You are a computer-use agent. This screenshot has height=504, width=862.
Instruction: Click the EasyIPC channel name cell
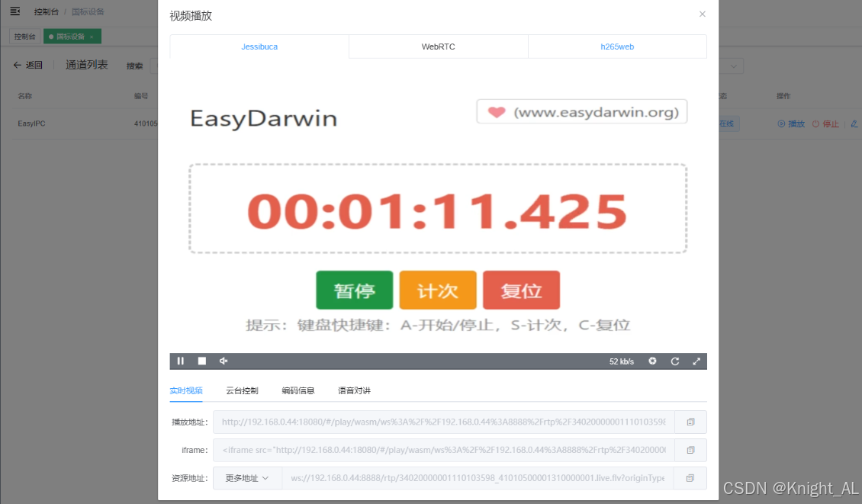pos(31,124)
